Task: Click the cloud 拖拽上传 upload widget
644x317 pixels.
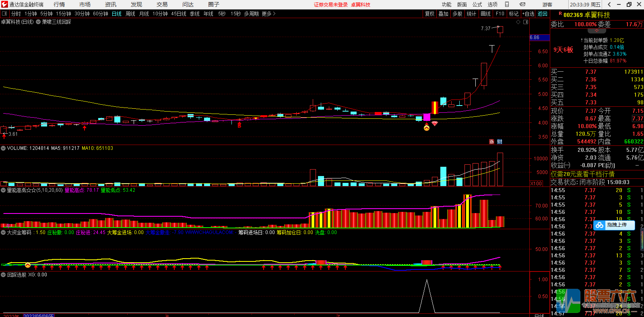Action: tap(614, 225)
